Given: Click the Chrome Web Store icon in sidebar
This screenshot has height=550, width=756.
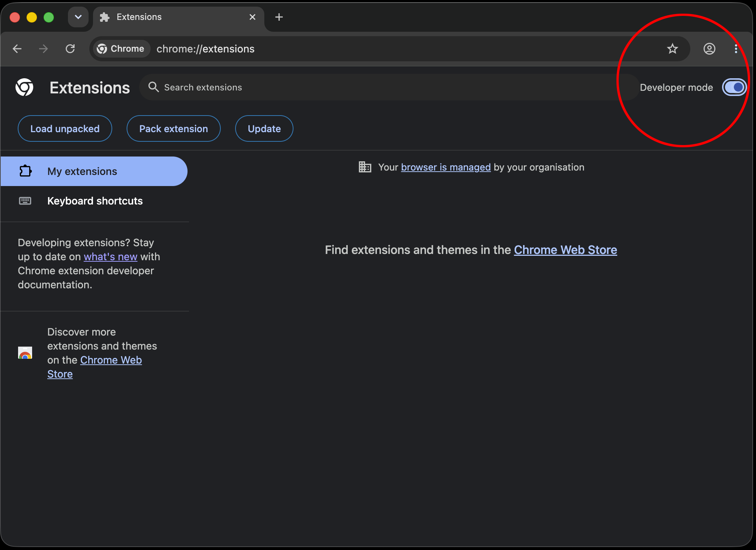Looking at the screenshot, I should [x=25, y=353].
